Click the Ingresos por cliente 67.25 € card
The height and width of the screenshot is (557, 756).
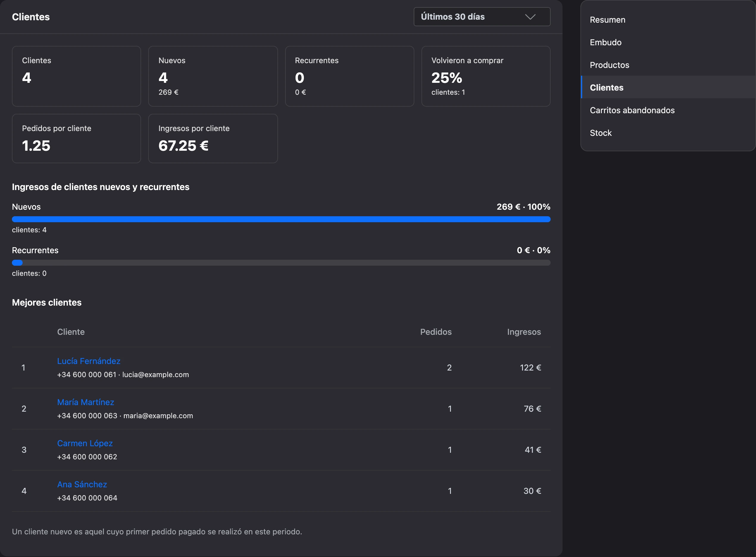pyautogui.click(x=213, y=139)
